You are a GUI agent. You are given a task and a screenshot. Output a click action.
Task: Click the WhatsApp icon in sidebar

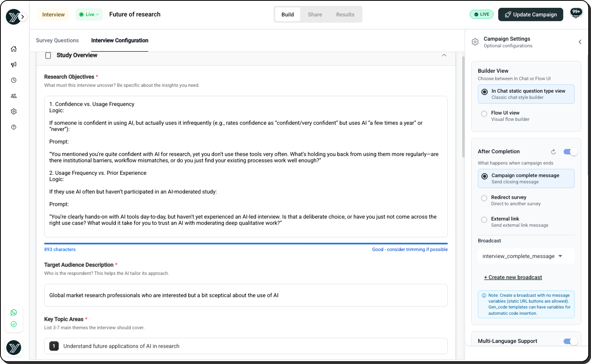point(14,312)
